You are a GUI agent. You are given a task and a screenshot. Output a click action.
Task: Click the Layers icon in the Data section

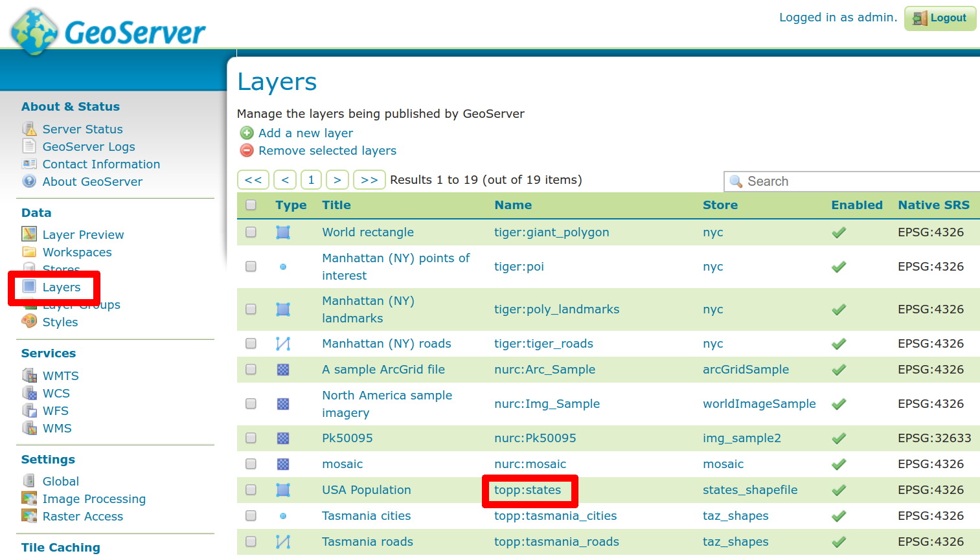coord(29,286)
